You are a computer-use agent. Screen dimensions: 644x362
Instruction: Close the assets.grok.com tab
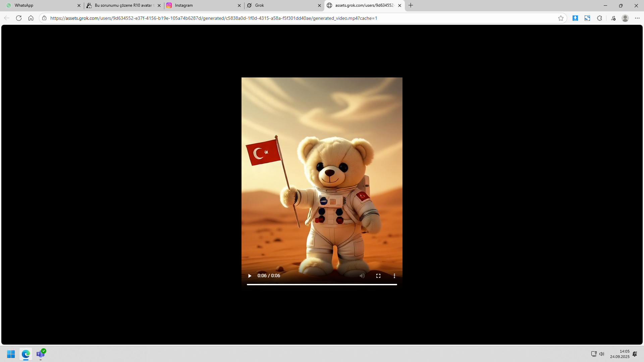tap(400, 5)
